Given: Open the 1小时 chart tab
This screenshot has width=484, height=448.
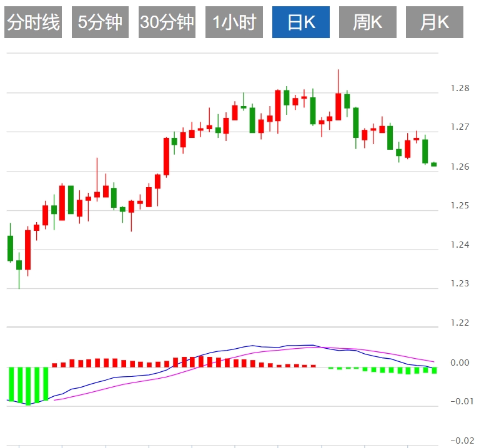Looking at the screenshot, I should tap(234, 22).
